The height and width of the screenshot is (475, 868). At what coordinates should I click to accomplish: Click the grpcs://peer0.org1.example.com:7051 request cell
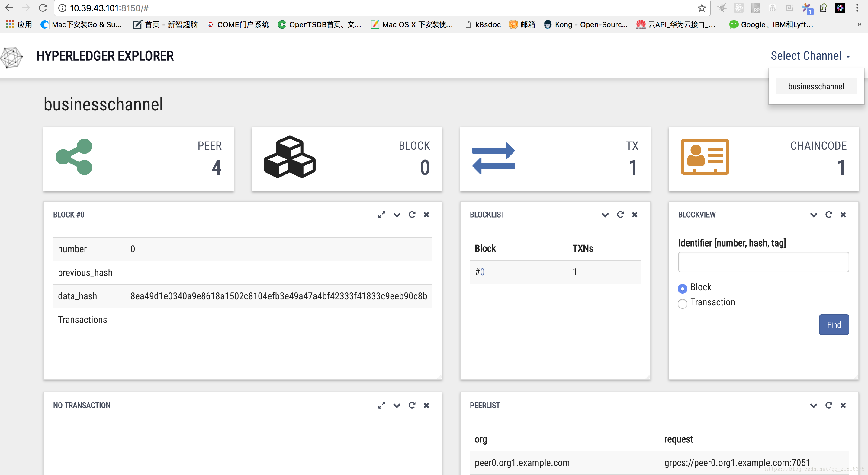coord(737,463)
